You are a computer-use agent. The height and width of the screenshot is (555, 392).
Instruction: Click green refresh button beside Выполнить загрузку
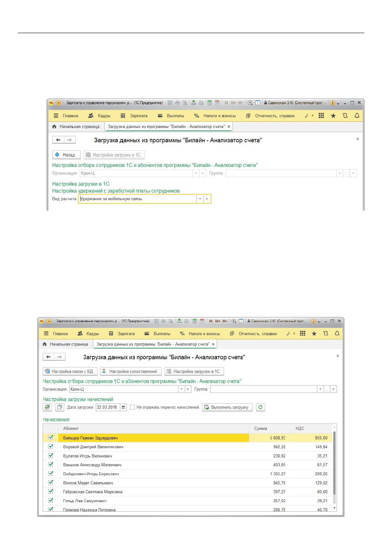tap(260, 407)
